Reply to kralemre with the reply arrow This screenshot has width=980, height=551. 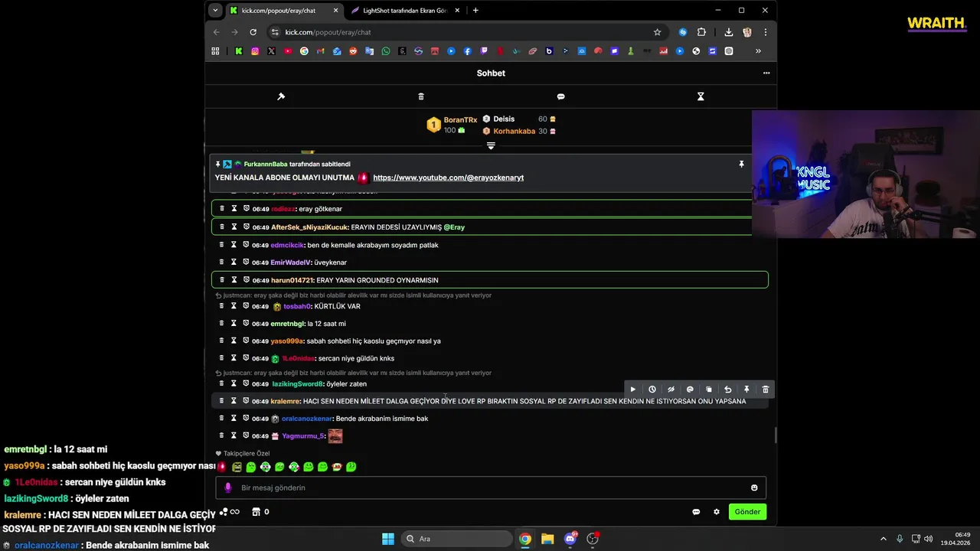coord(727,390)
